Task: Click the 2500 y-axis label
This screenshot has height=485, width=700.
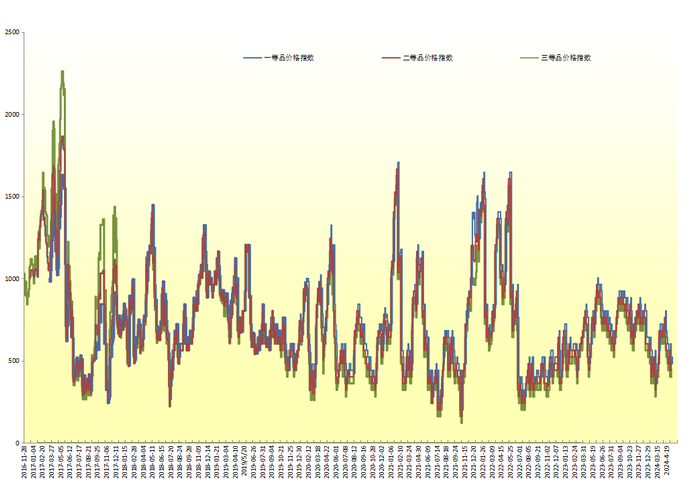Action: (x=12, y=32)
